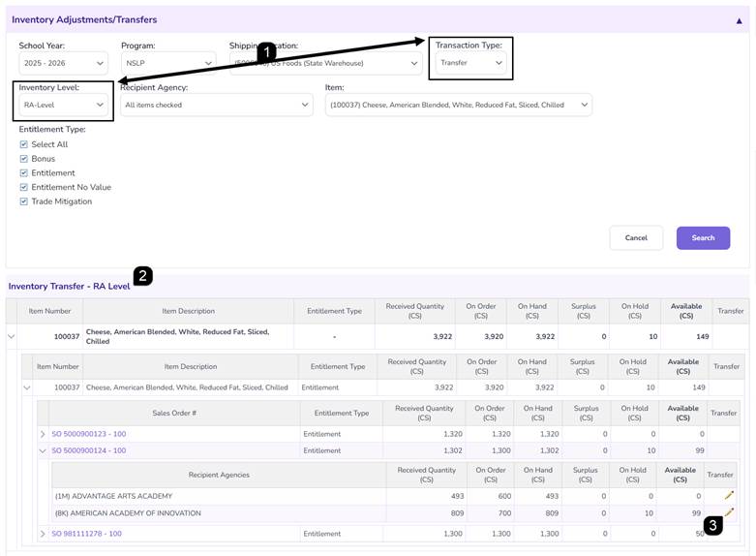
Task: Collapse top-level item 100037 row chevron
Action: pos(11,336)
